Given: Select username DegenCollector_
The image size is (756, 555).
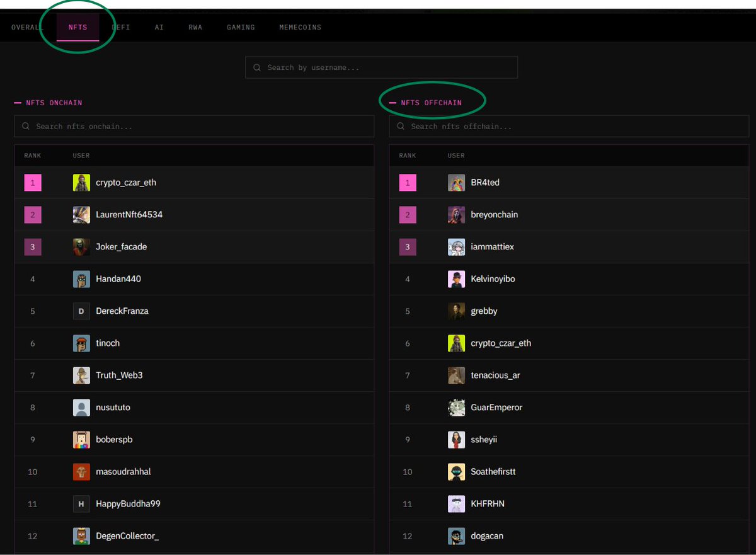Looking at the screenshot, I should pos(127,536).
